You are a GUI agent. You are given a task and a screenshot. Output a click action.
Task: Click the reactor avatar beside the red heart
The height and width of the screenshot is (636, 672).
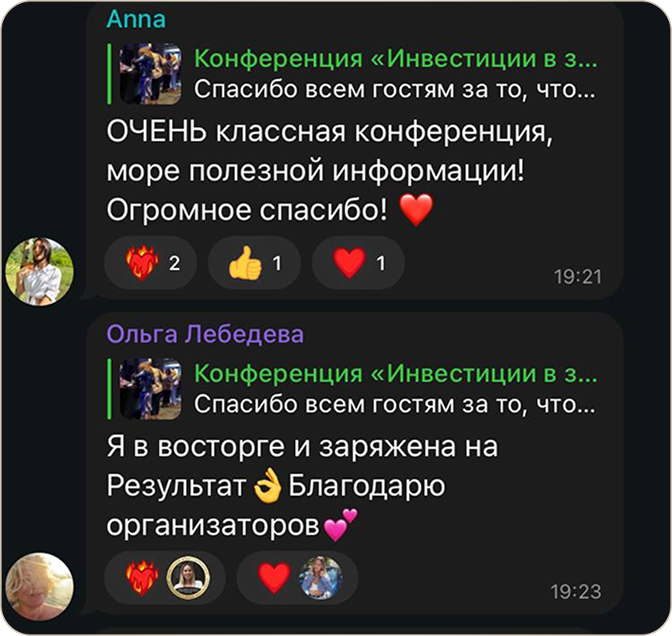point(320,578)
